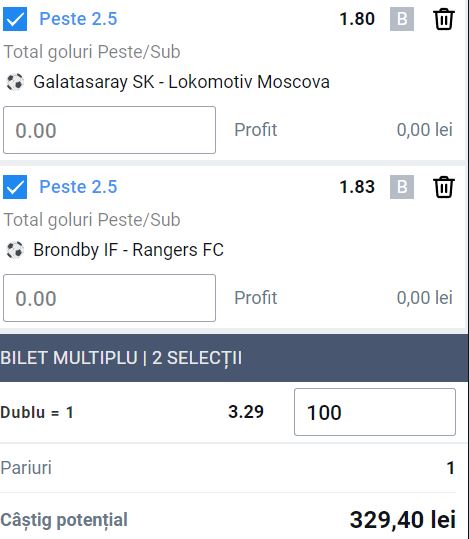Uncheck the Galatasaray Peste 2.5 selection checkbox
The height and width of the screenshot is (539, 469).
tap(15, 19)
